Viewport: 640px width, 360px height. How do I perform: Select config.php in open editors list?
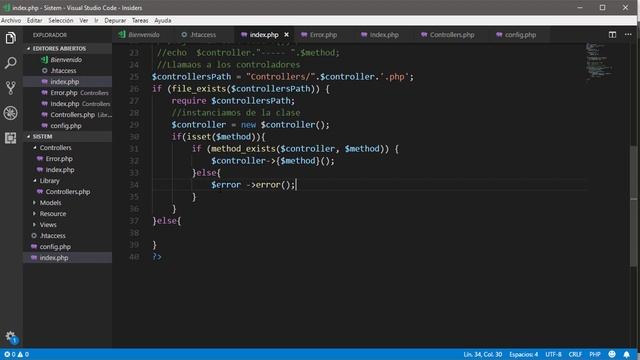67,126
